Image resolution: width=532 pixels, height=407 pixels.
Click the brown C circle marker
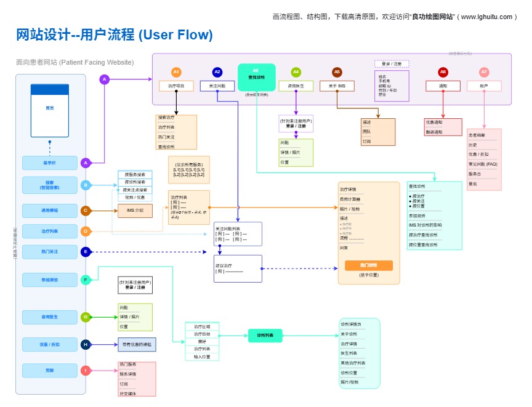click(86, 211)
